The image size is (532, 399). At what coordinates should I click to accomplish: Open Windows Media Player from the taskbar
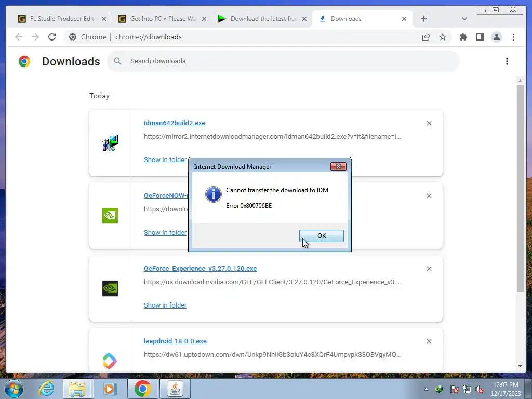pos(109,389)
